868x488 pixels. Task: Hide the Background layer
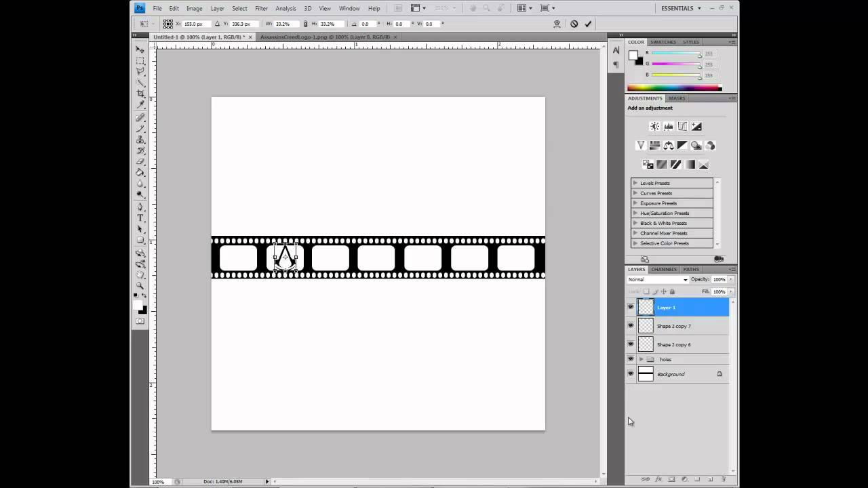(x=631, y=374)
